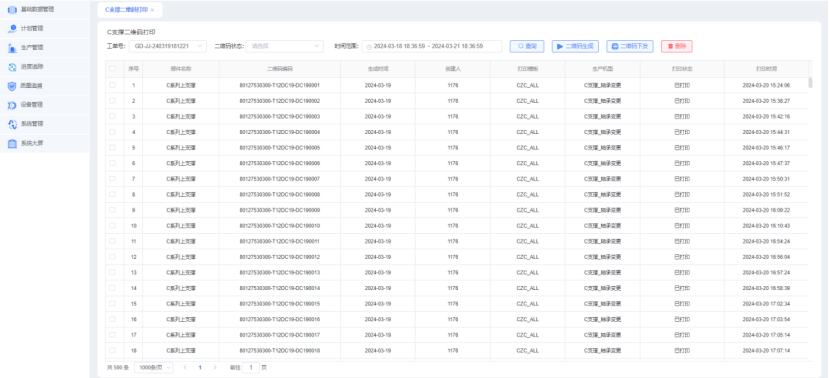Click the time range date field
This screenshot has width=829, height=378.
click(432, 47)
